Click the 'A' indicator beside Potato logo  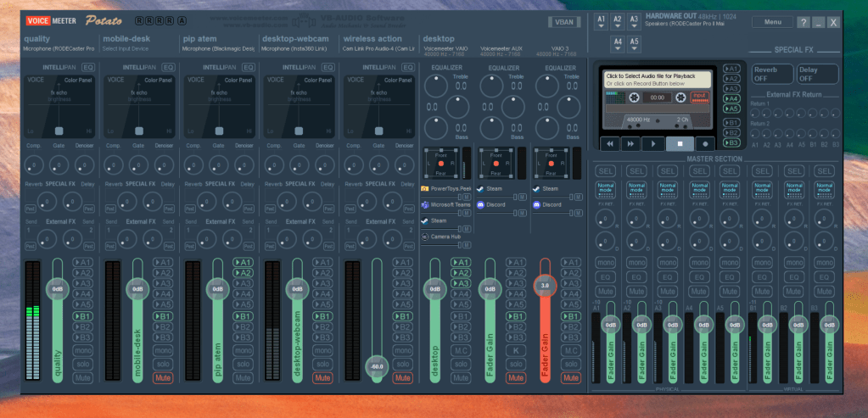[x=182, y=21]
